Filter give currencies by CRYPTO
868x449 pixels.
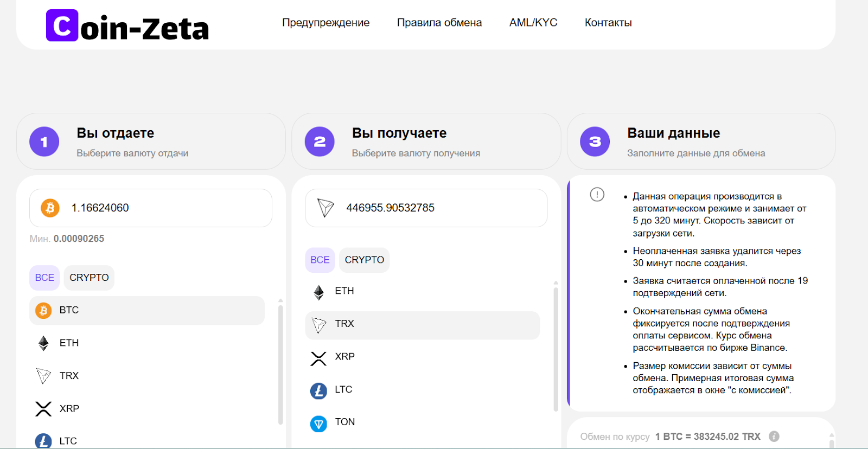click(89, 278)
